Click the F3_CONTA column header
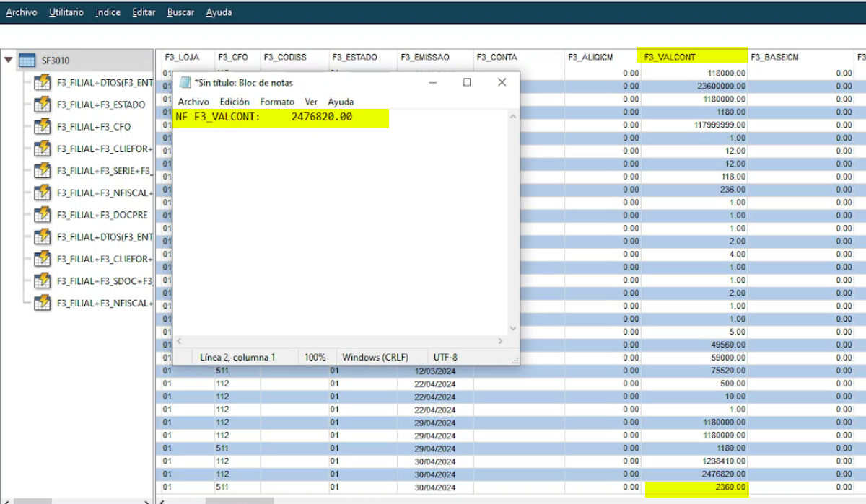This screenshot has height=504, width=866. 519,57
